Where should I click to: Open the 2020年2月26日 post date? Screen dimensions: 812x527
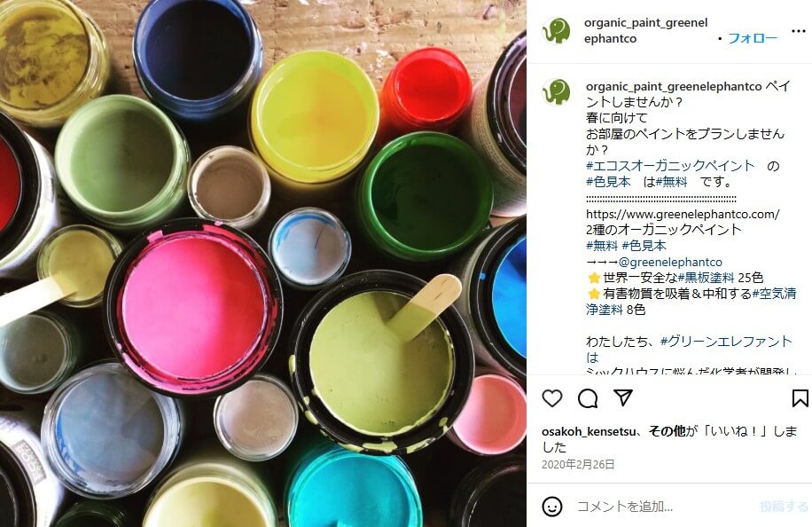tap(578, 464)
